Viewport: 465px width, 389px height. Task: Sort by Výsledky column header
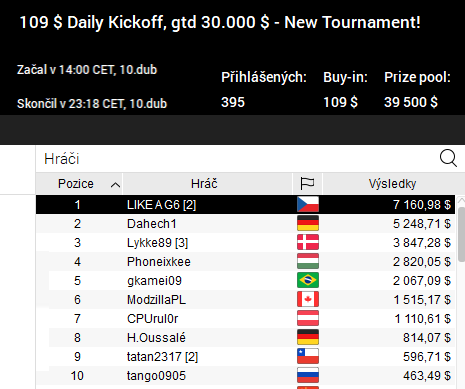(x=392, y=183)
